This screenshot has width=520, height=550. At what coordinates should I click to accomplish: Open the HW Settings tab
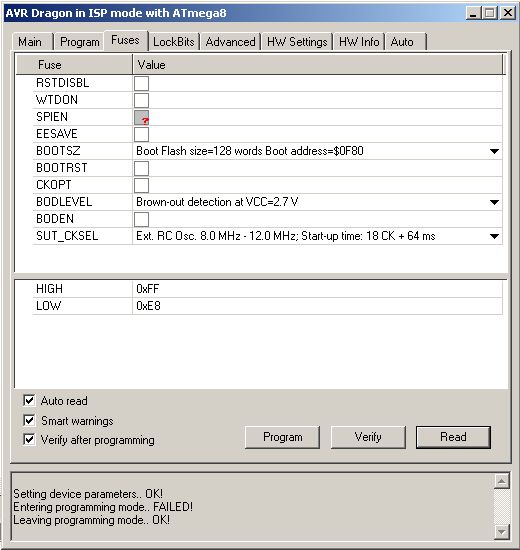point(297,42)
